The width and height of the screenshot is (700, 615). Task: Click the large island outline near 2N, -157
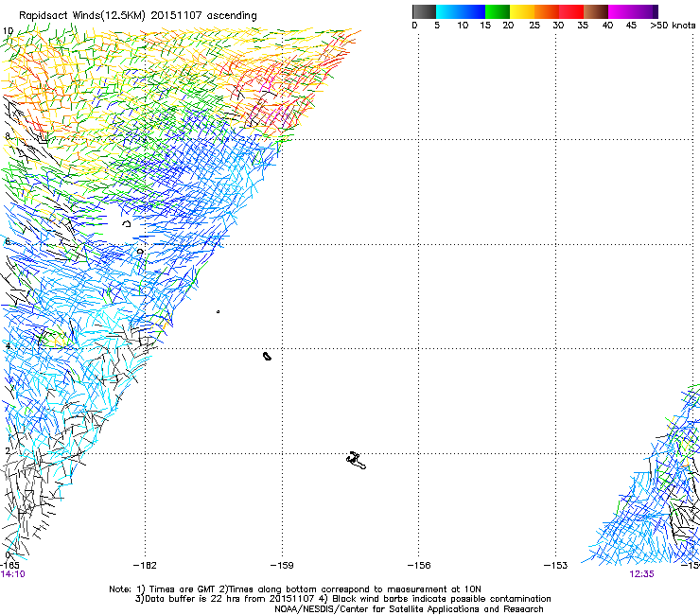pos(356,461)
